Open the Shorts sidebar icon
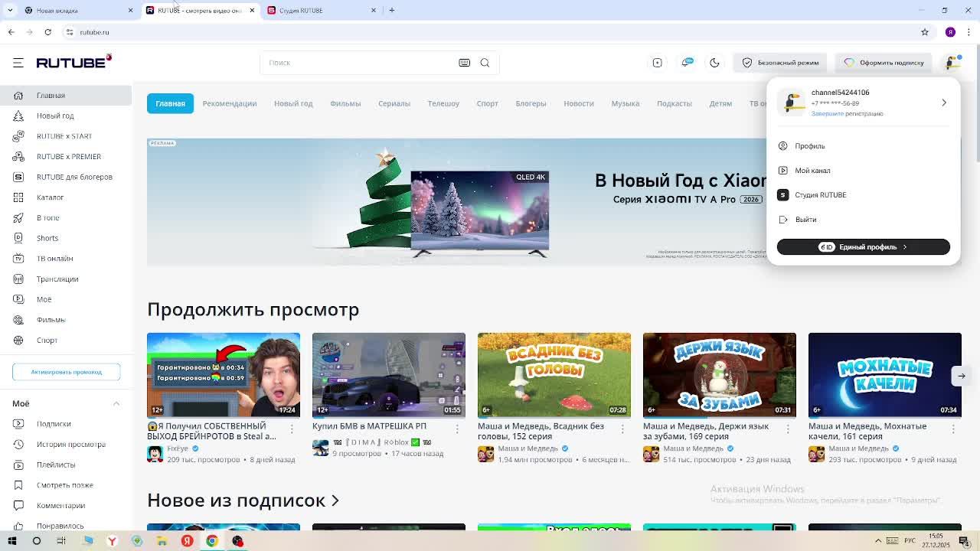 pos(18,238)
